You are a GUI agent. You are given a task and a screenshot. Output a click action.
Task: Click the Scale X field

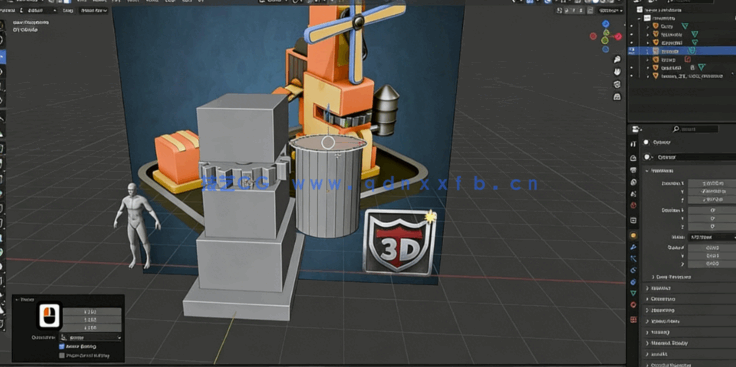(x=712, y=247)
